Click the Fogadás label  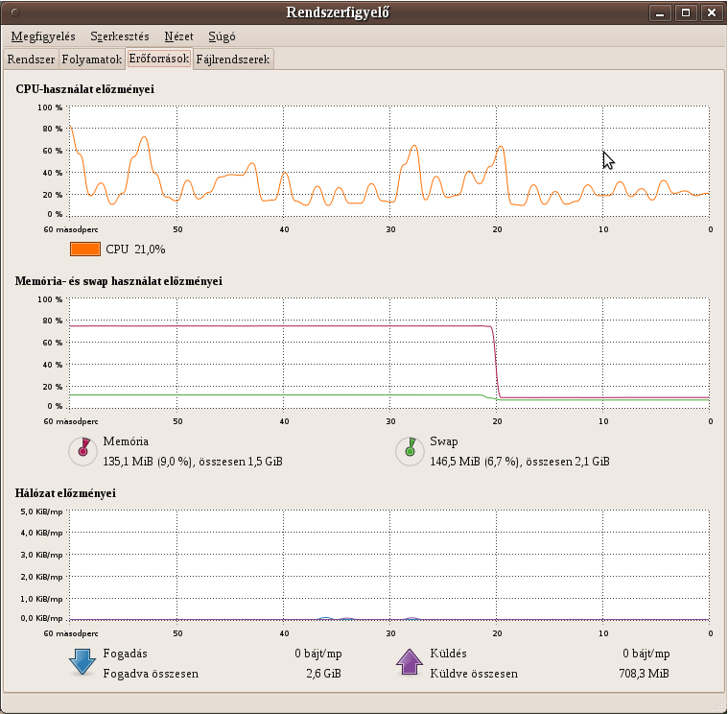click(126, 654)
